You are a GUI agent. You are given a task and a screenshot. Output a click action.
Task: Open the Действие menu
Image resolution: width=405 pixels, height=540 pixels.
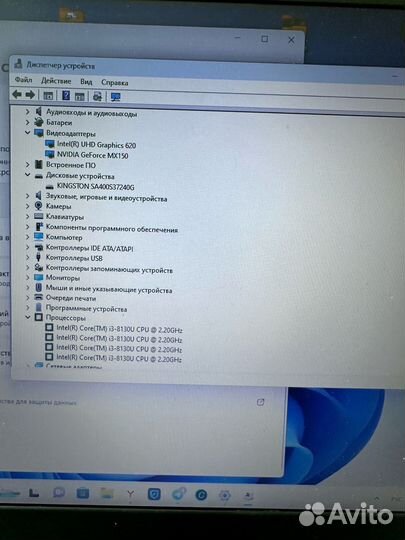coord(56,81)
